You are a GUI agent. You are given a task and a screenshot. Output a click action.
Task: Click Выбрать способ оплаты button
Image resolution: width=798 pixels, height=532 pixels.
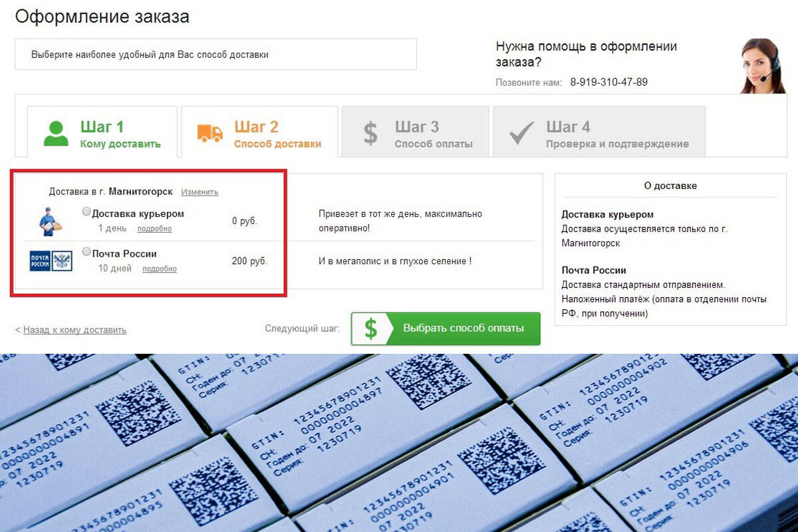446,329
